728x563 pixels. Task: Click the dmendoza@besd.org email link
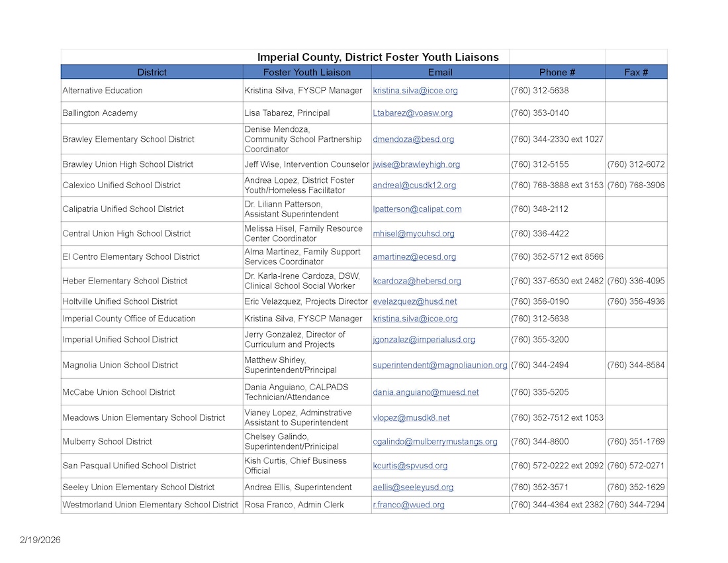pyautogui.click(x=413, y=140)
